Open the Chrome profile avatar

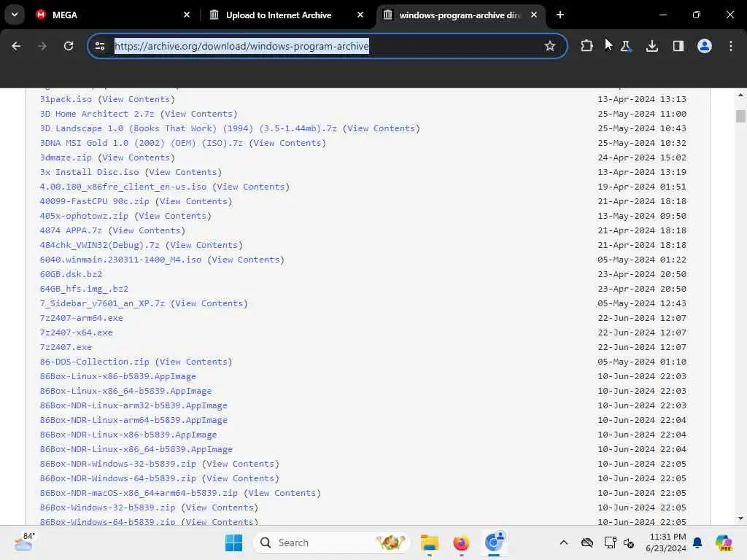(x=704, y=46)
